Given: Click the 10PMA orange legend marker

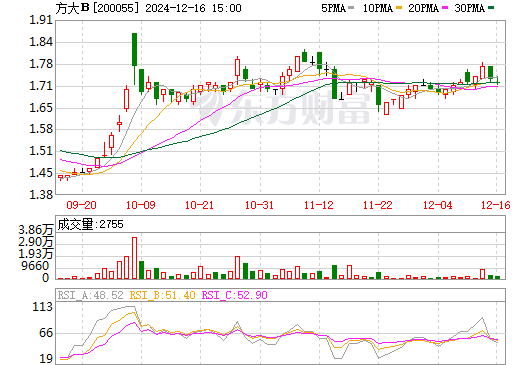Looking at the screenshot, I should 399,8.
